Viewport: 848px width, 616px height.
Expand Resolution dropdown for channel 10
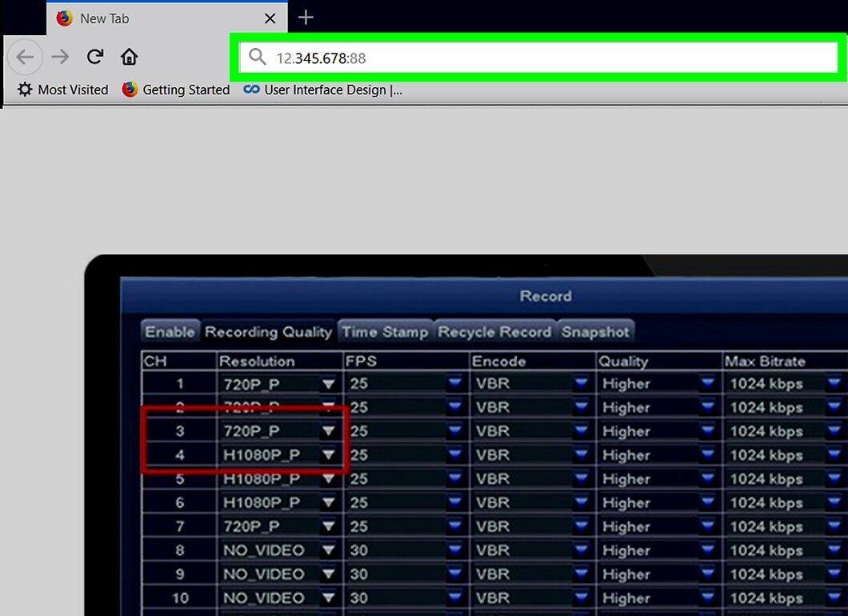(328, 598)
